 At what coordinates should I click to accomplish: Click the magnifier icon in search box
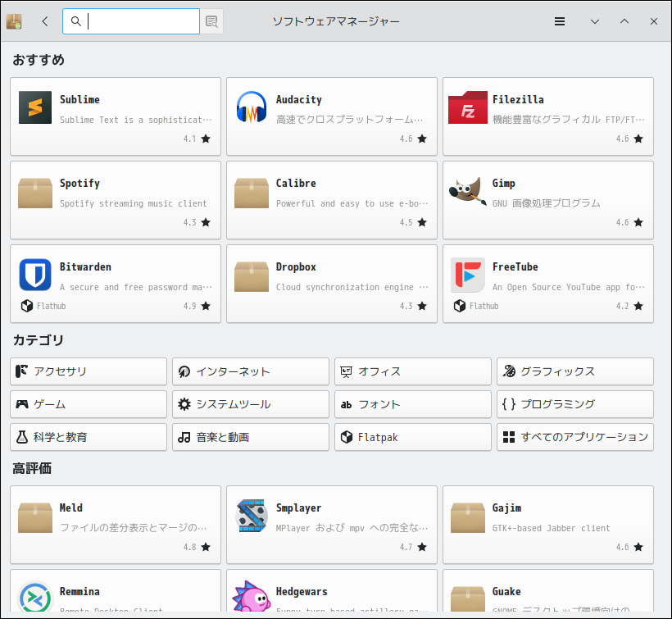coord(76,21)
